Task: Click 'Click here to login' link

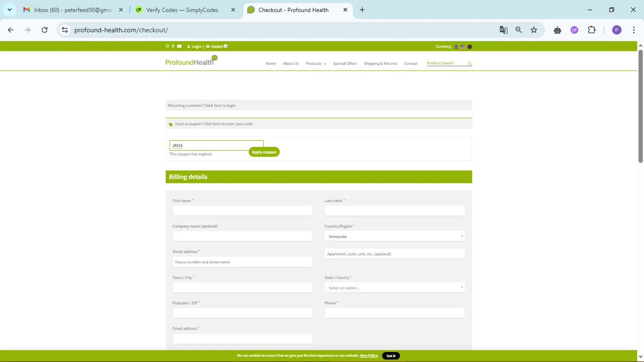Action: [x=220, y=105]
